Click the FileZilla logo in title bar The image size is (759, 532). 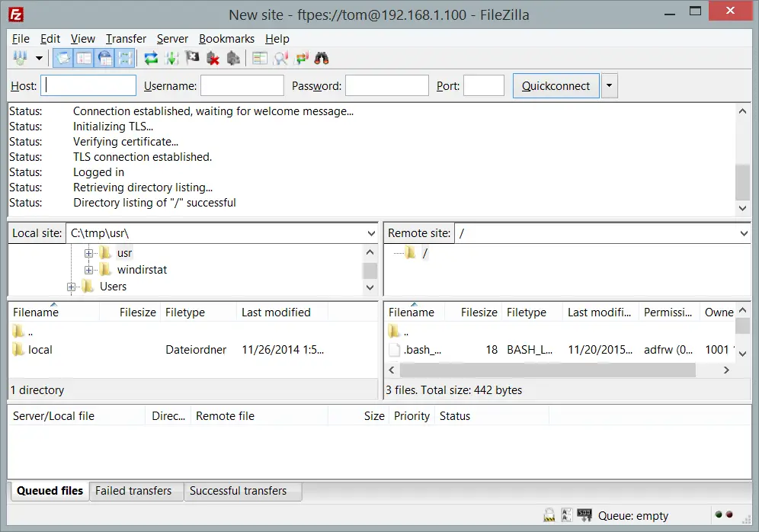pyautogui.click(x=15, y=14)
